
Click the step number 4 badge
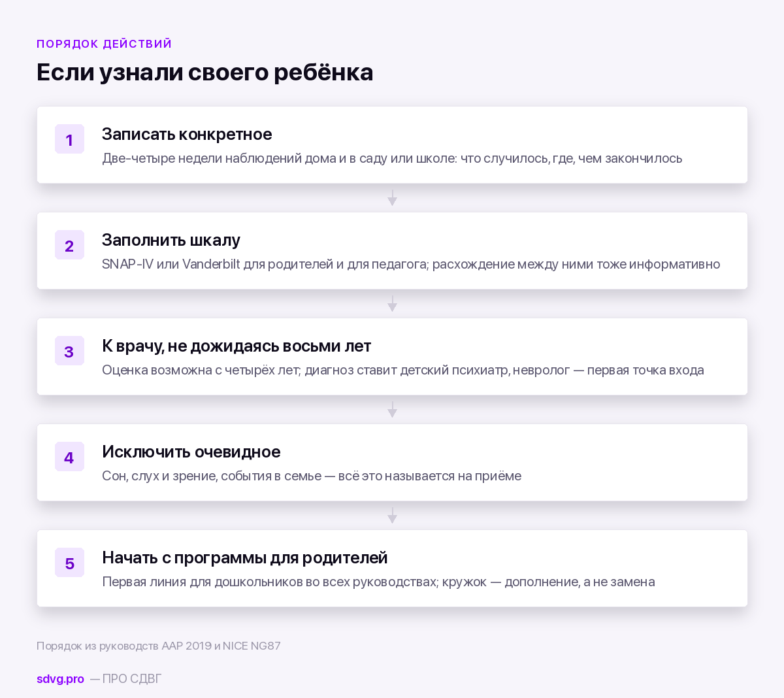69,457
